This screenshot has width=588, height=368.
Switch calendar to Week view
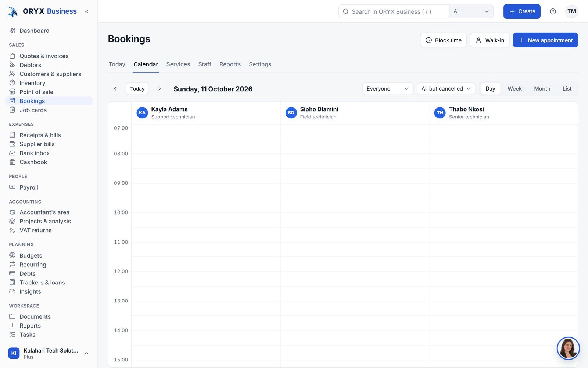coord(514,89)
